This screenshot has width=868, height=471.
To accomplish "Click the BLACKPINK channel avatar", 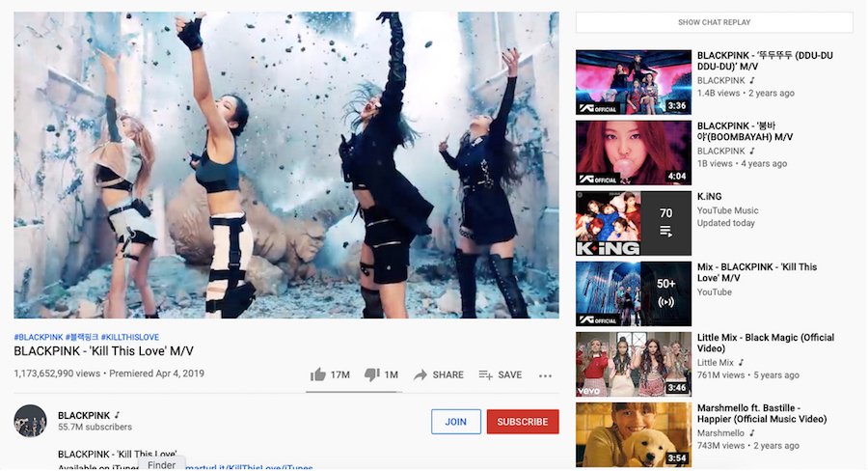I will (30, 421).
